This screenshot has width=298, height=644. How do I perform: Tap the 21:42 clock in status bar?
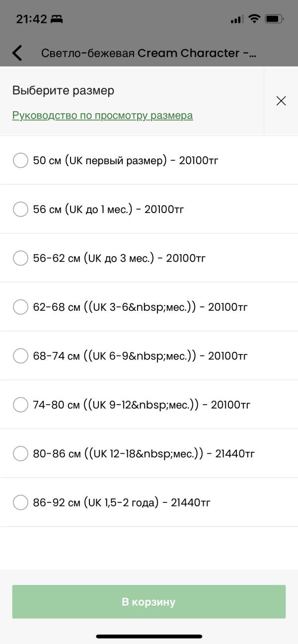31,19
